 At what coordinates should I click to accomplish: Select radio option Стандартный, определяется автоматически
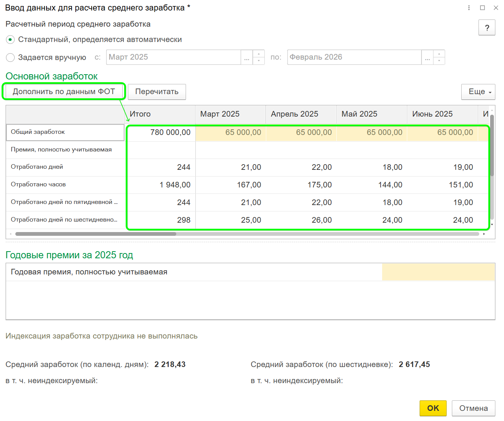pyautogui.click(x=9, y=39)
